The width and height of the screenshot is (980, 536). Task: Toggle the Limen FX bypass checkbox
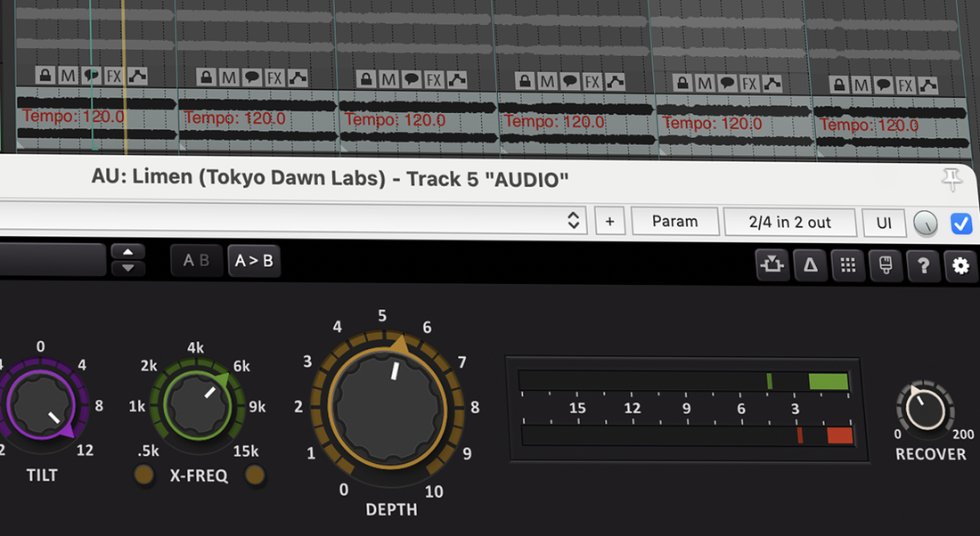coord(960,223)
